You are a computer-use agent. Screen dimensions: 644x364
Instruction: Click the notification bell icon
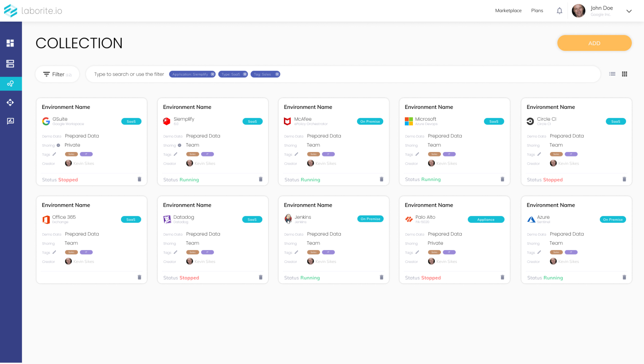pos(559,11)
